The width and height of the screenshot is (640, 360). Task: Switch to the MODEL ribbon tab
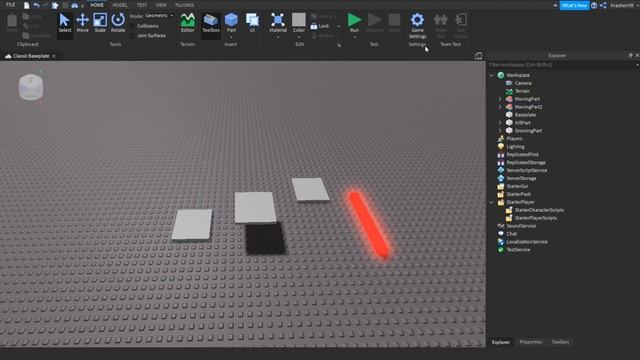click(x=120, y=5)
